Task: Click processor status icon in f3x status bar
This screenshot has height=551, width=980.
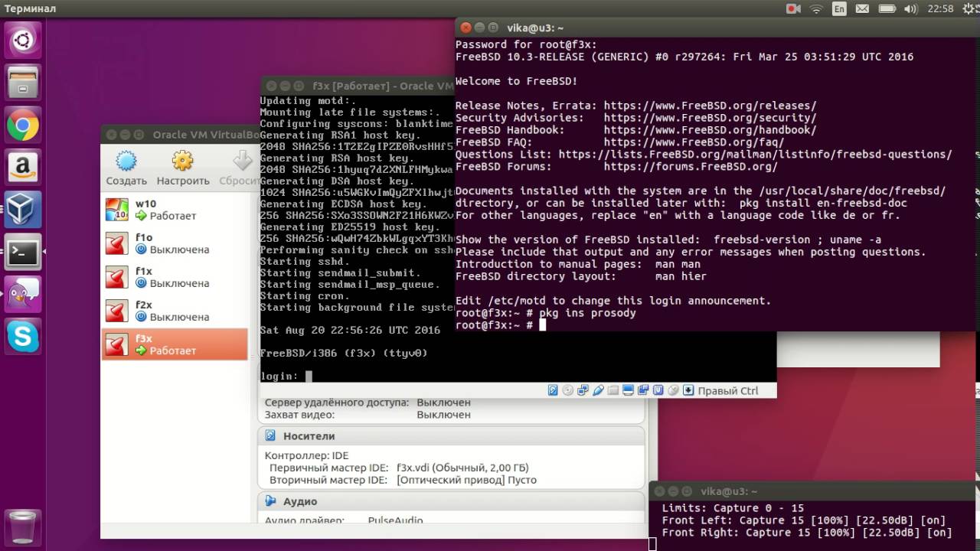Action: tap(657, 390)
